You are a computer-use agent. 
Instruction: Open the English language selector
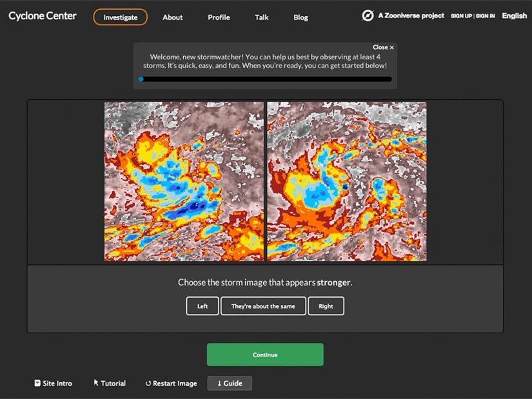pyautogui.click(x=515, y=15)
